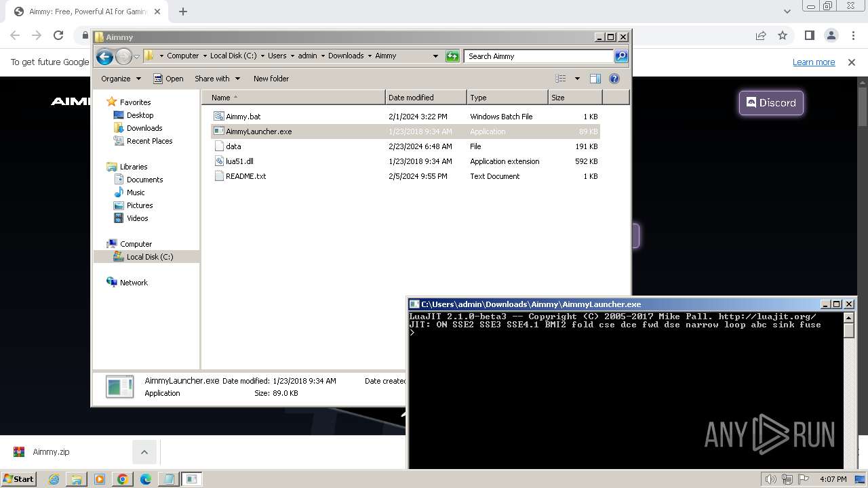This screenshot has width=868, height=488.
Task: Click Users in the address breadcrumb
Action: tap(277, 56)
